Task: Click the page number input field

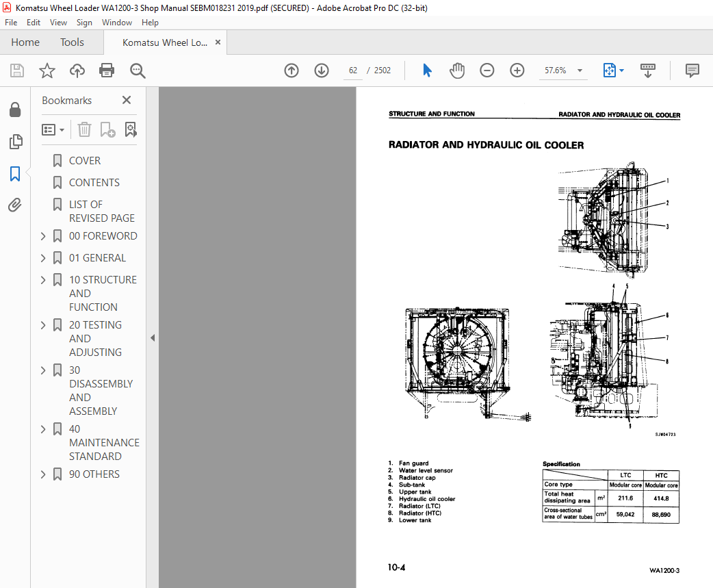Action: point(353,71)
